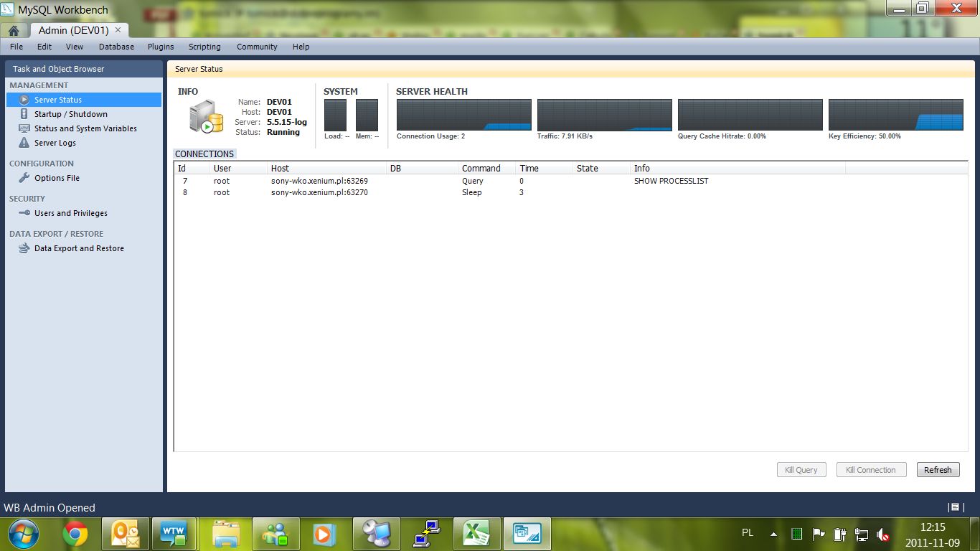Open the File menu
This screenshot has width=980, height=551.
[x=17, y=47]
